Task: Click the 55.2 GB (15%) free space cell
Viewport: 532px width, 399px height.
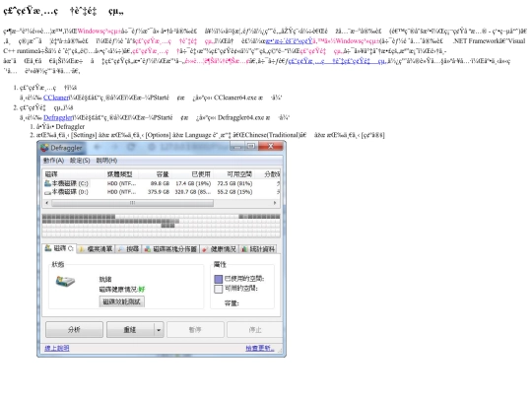Action: [x=234, y=192]
